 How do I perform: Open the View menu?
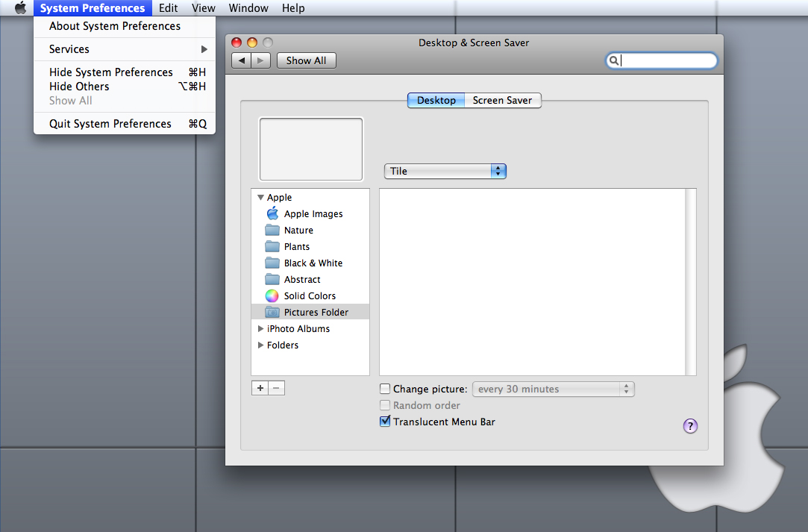point(204,8)
